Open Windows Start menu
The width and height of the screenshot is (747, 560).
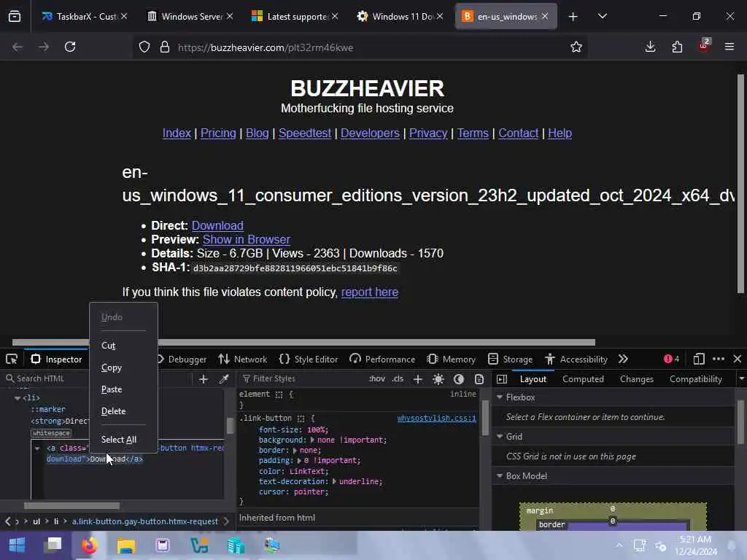tap(18, 545)
